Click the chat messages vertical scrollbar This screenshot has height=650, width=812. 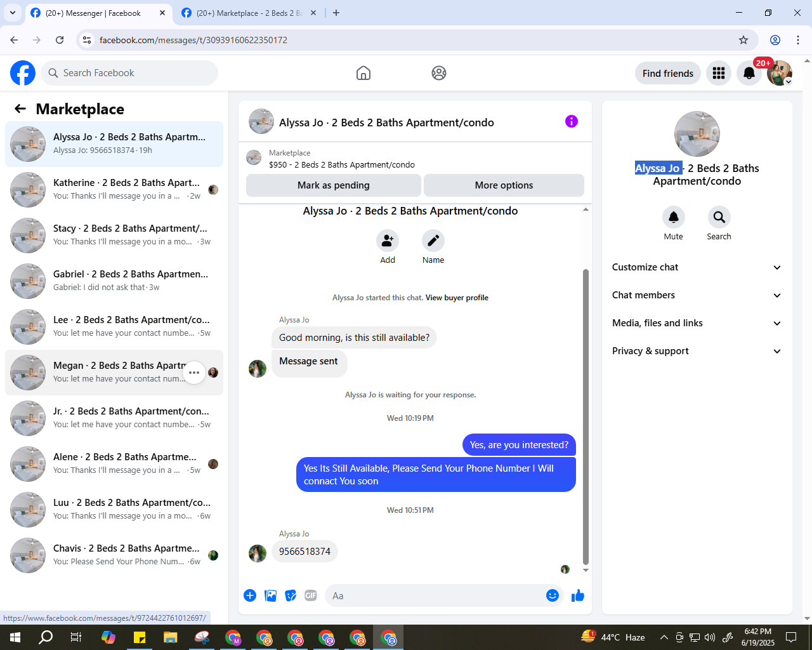[x=586, y=416]
